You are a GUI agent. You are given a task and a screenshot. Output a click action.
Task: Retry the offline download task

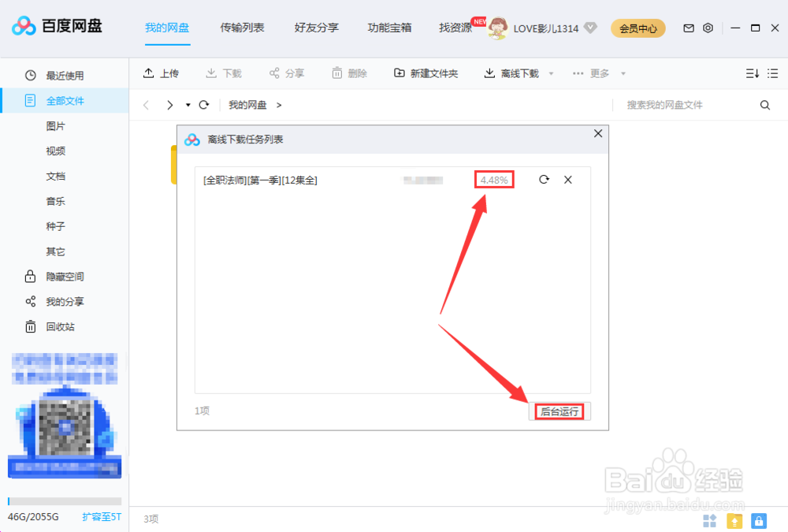(544, 180)
